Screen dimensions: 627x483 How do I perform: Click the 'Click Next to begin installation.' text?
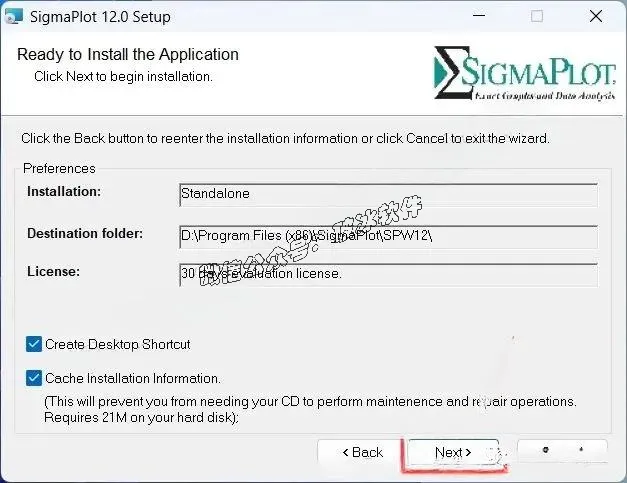123,76
